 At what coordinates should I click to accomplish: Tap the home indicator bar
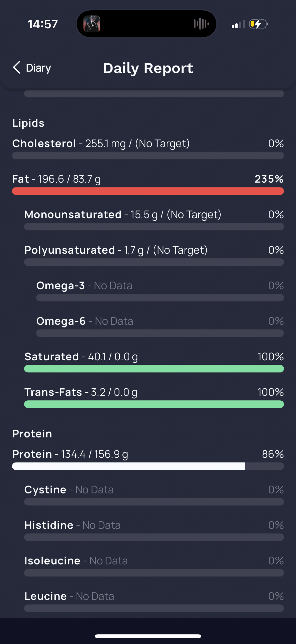pyautogui.click(x=148, y=636)
